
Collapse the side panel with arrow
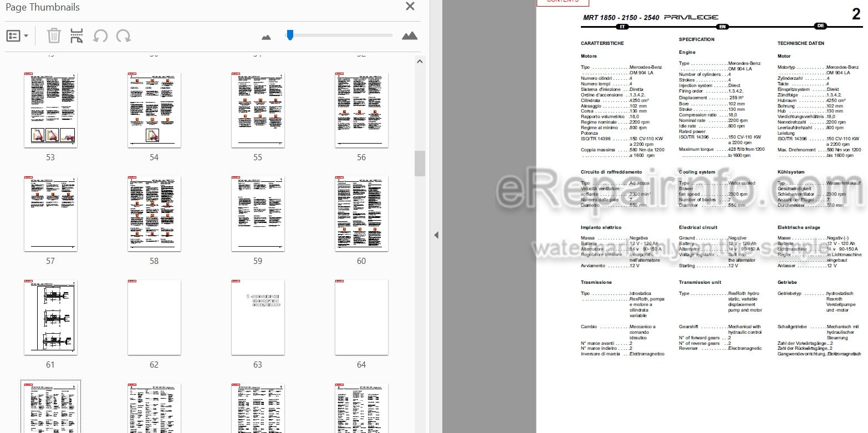(x=436, y=235)
